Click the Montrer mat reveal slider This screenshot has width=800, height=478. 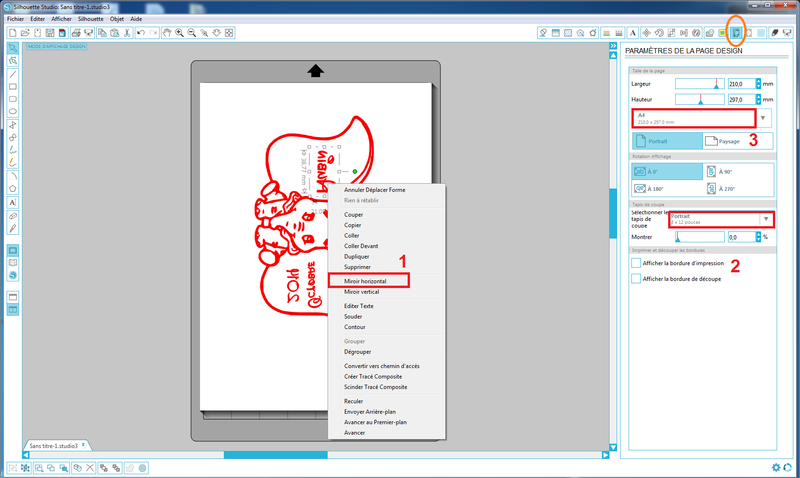pos(699,237)
